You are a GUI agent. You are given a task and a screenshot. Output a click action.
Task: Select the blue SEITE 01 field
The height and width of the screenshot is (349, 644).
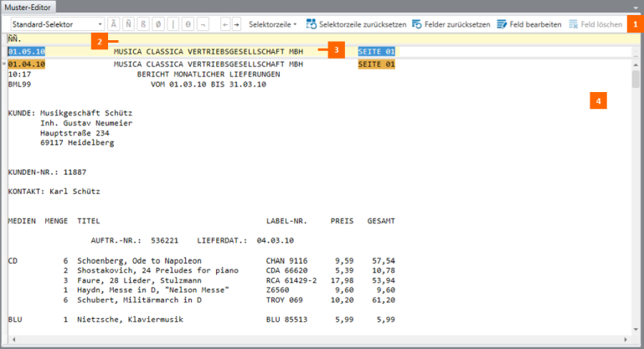click(376, 51)
